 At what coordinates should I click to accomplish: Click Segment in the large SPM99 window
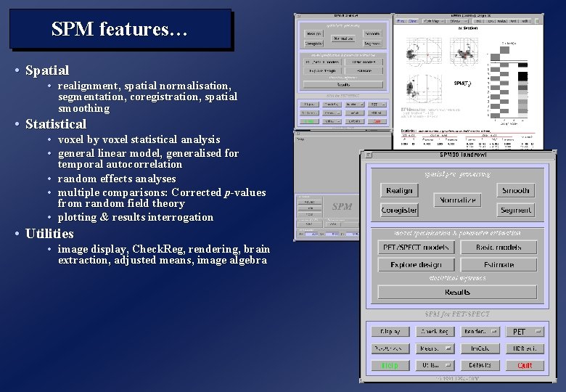515,210
